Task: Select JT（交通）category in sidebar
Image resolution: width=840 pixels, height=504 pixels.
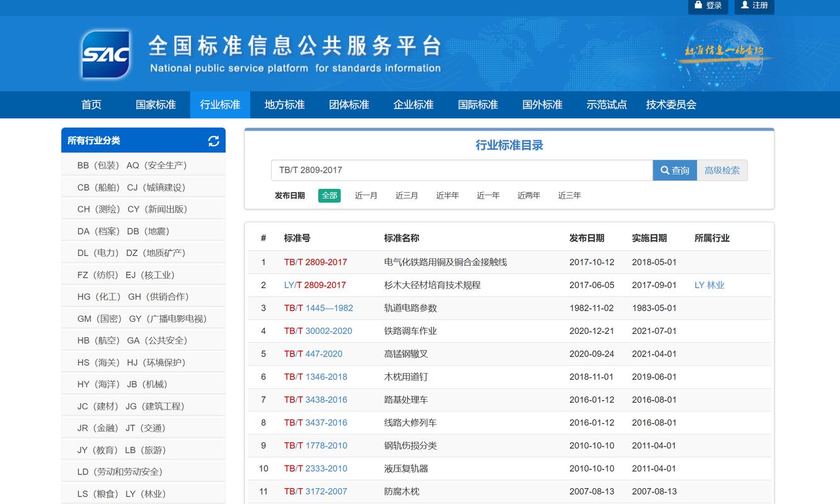Action: click(x=146, y=428)
